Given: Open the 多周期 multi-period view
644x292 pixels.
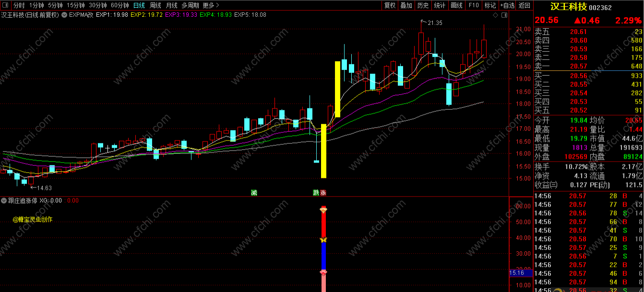Looking at the screenshot, I should click(x=190, y=5).
